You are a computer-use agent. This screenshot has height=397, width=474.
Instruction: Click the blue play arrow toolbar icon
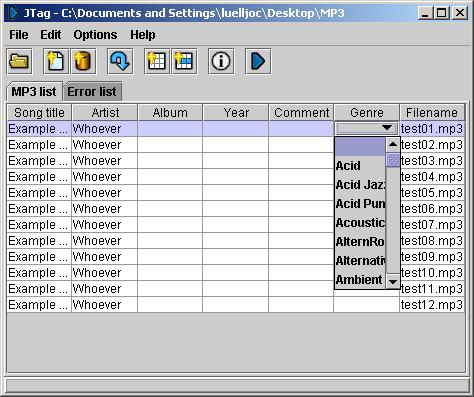coord(258,61)
